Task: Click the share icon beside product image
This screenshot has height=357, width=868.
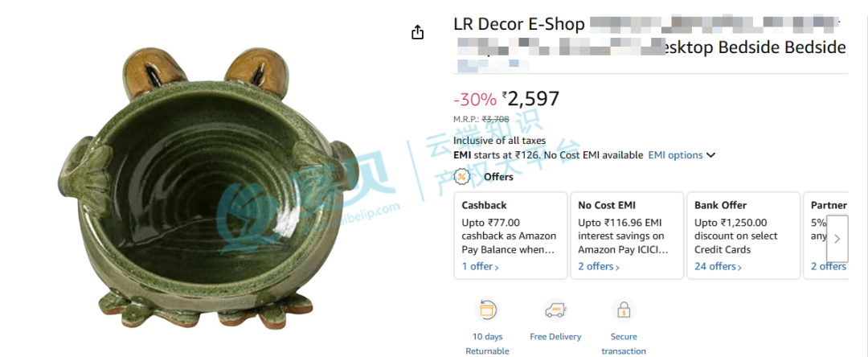Action: click(x=417, y=33)
